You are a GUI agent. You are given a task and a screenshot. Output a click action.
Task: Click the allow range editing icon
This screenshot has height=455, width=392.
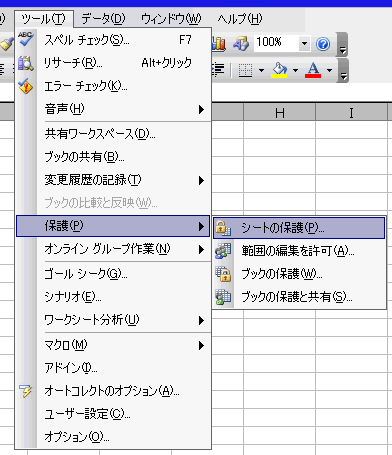click(x=223, y=251)
